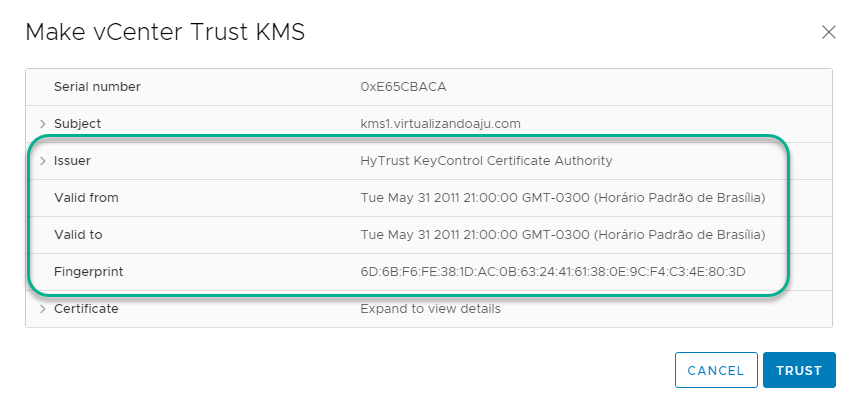The height and width of the screenshot is (409, 856).
Task: Click the TRUST button
Action: pyautogui.click(x=799, y=370)
